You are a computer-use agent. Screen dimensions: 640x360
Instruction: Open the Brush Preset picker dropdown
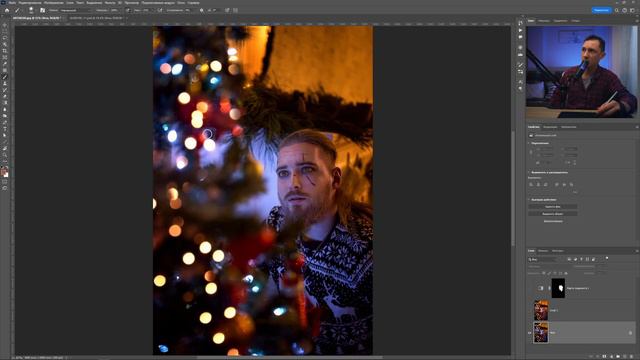(x=31, y=10)
